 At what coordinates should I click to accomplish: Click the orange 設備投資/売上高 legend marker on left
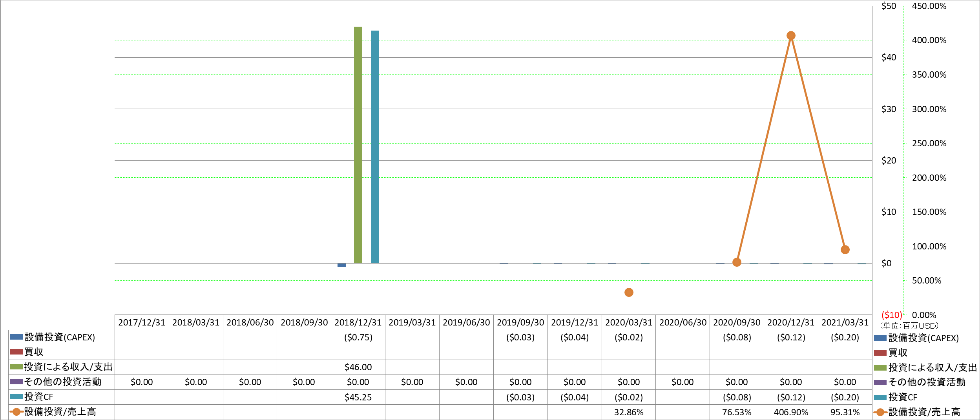pos(16,412)
